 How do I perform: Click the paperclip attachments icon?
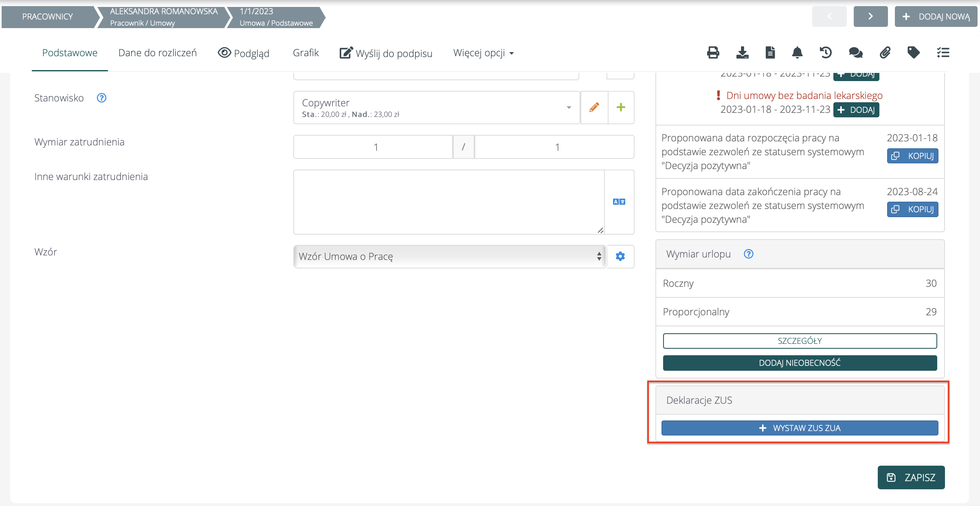[x=885, y=53]
